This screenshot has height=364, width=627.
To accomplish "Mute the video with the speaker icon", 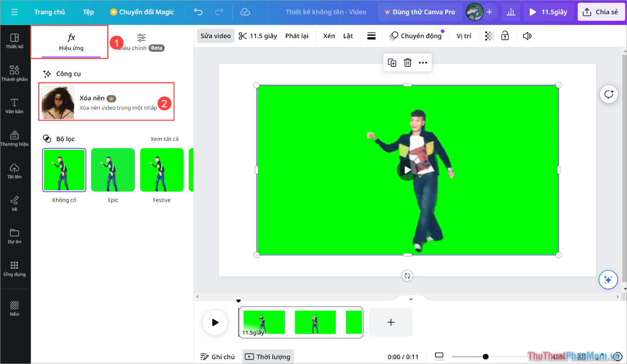I will (527, 36).
